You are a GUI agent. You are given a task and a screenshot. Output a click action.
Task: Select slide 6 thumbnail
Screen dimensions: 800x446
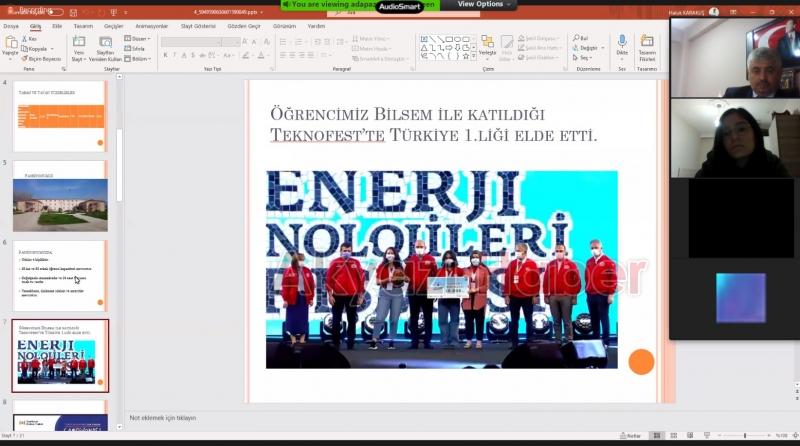pyautogui.click(x=60, y=276)
